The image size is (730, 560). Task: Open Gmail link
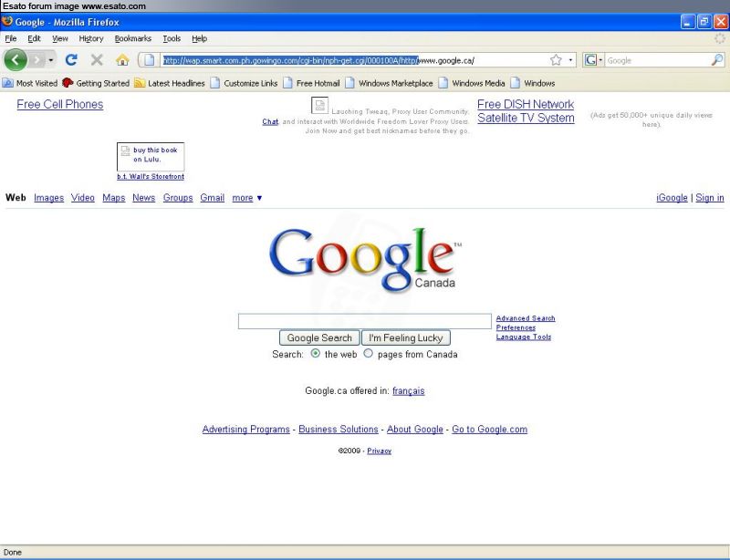coord(213,198)
